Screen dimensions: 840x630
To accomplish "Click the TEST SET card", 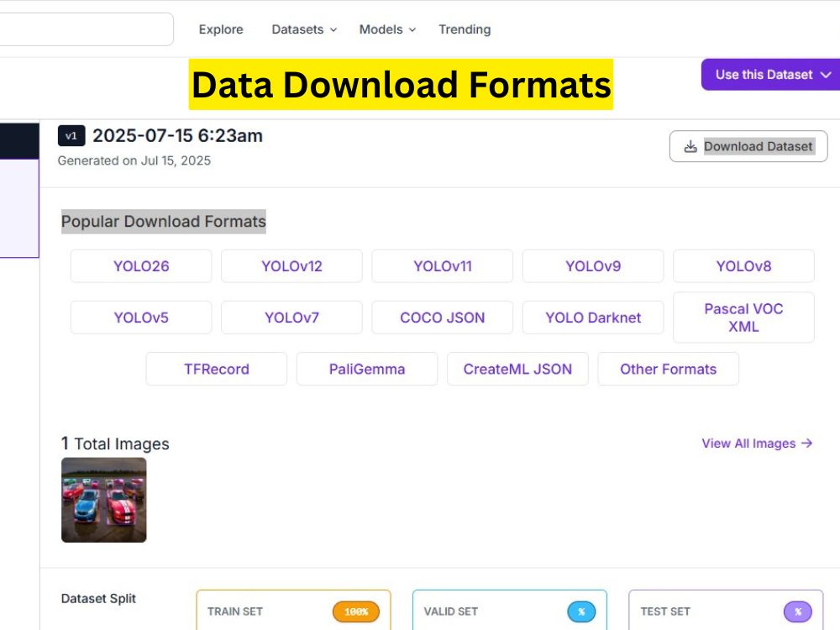I will 726,610.
